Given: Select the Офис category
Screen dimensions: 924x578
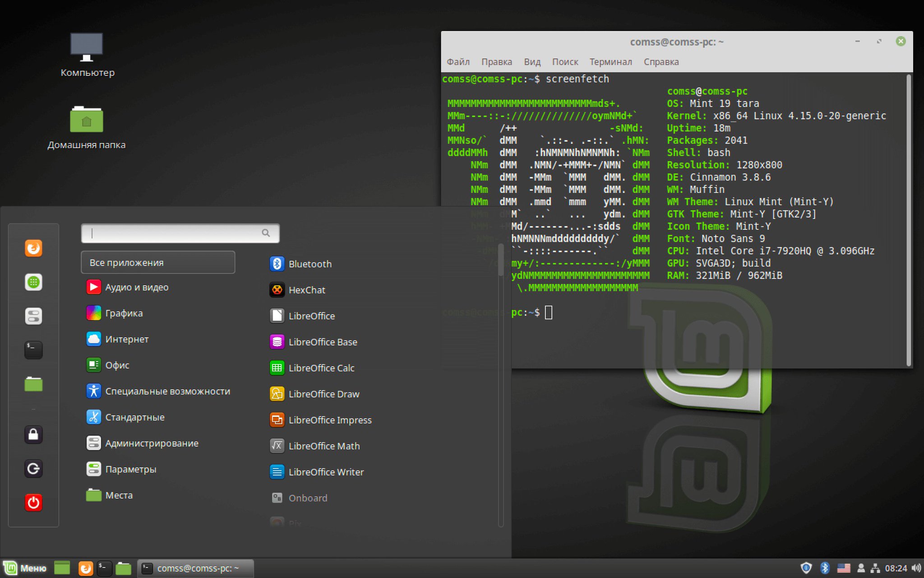Looking at the screenshot, I should pyautogui.click(x=108, y=365).
